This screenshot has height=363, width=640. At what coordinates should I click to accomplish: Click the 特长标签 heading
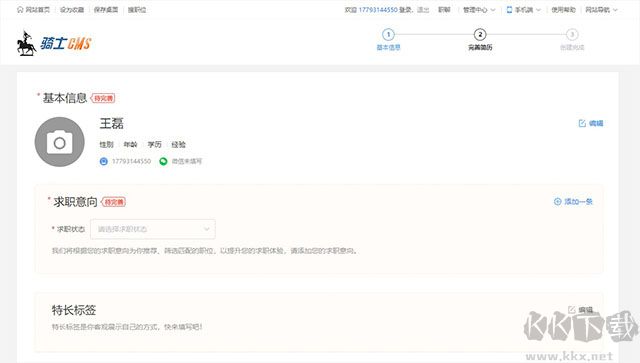tap(74, 310)
